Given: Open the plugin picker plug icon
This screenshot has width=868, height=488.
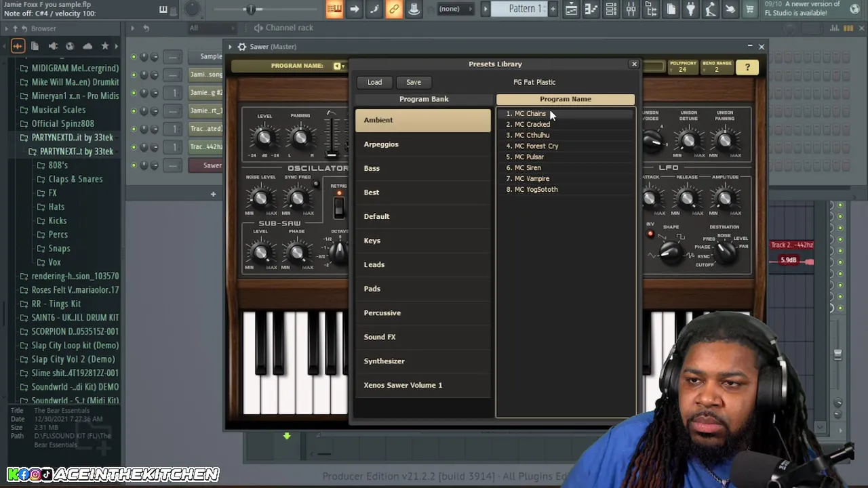Looking at the screenshot, I should point(690,9).
